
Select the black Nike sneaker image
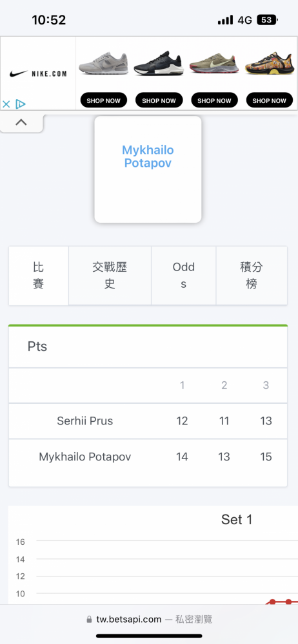pyautogui.click(x=159, y=63)
